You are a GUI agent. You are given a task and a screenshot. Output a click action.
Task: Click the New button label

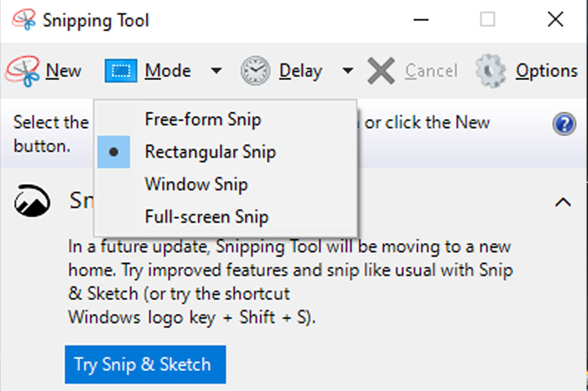pyautogui.click(x=63, y=71)
